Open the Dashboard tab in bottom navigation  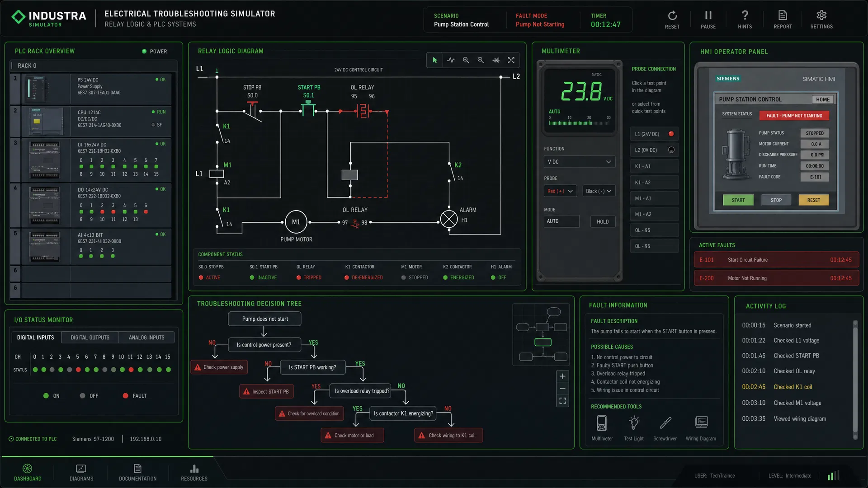[x=28, y=473]
